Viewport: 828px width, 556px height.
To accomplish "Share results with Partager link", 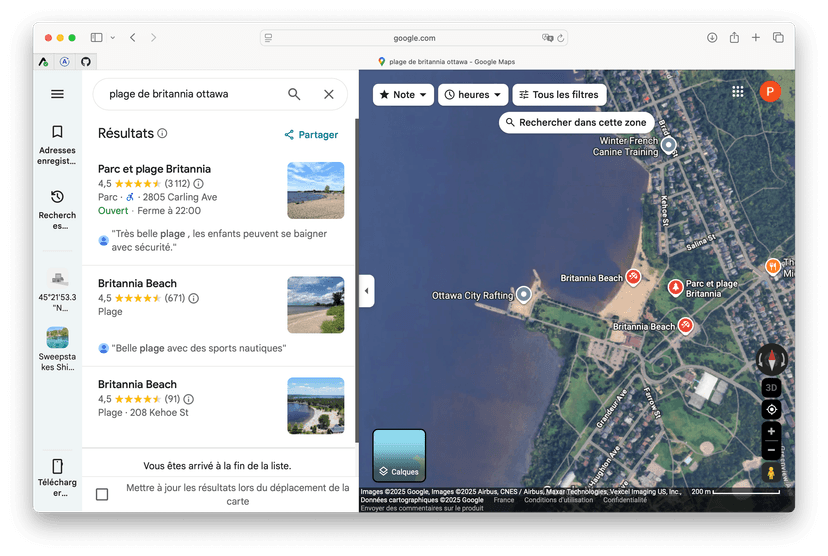I will [x=311, y=135].
